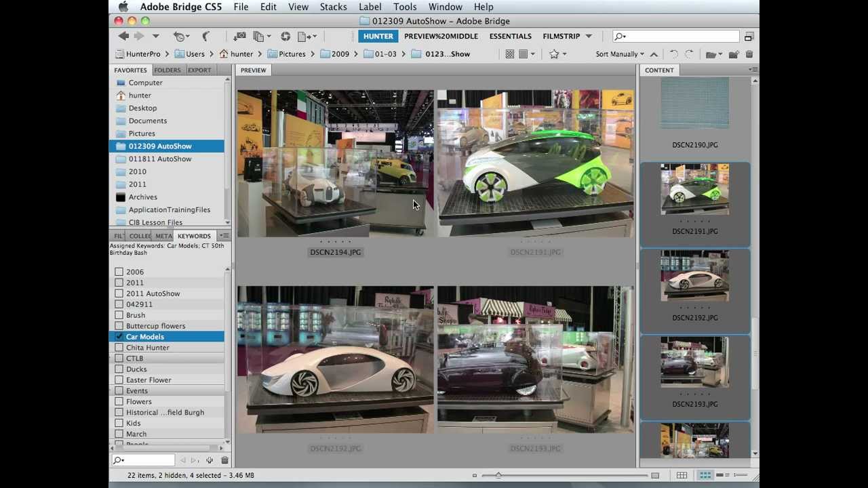Image resolution: width=868 pixels, height=488 pixels.
Task: Open the Label menu
Action: click(370, 7)
